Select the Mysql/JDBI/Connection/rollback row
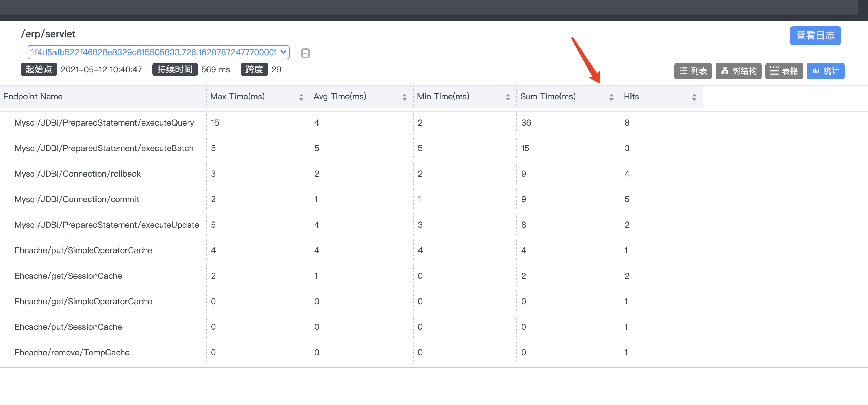 pyautogui.click(x=78, y=174)
